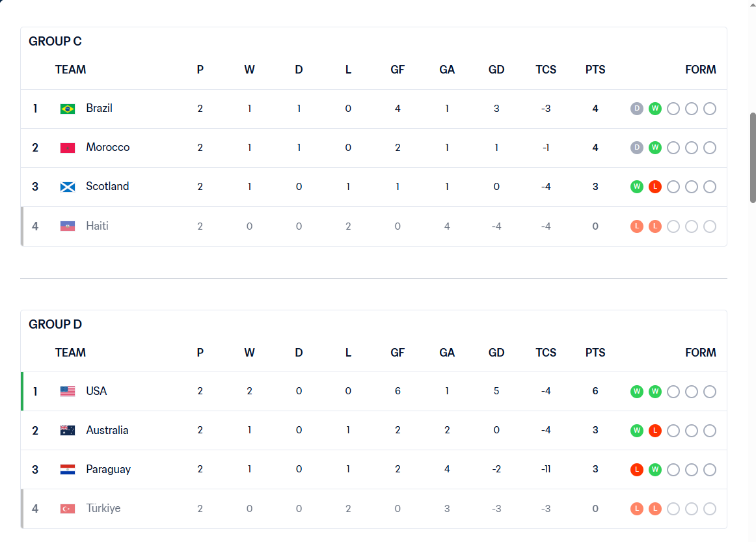Click Morocco's grey D form badge

pos(637,148)
